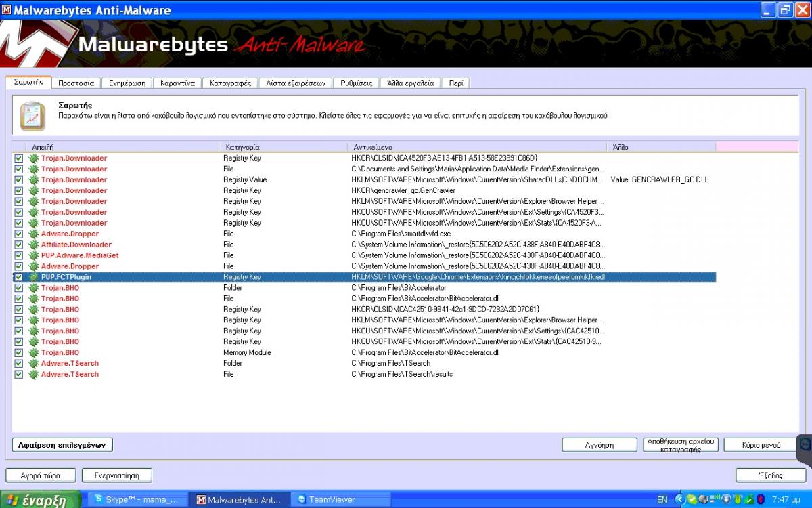This screenshot has width=812, height=508.
Task: Select the PUP.Adware.MediaGet threat name
Action: [x=80, y=255]
